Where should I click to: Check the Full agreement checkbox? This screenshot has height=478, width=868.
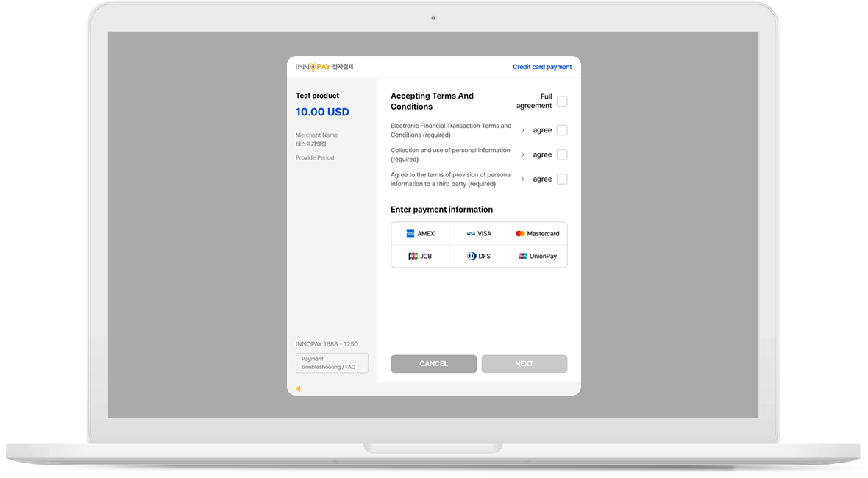(562, 101)
